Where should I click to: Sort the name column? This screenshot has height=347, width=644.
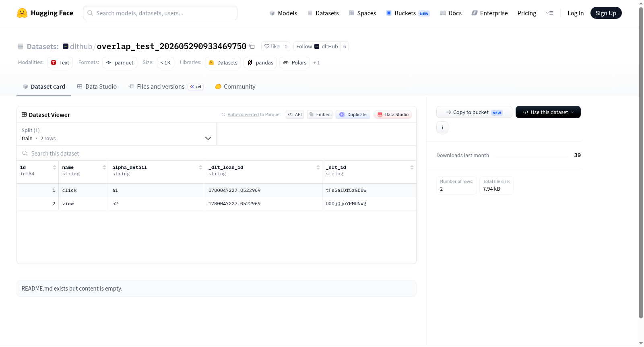[104, 167]
